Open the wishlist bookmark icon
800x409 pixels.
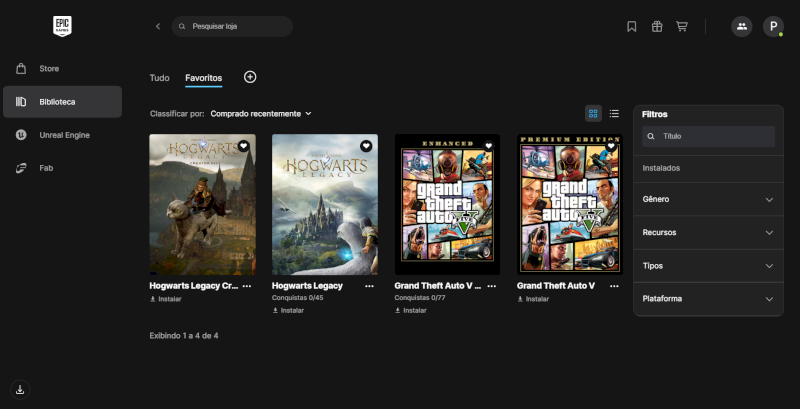point(632,27)
